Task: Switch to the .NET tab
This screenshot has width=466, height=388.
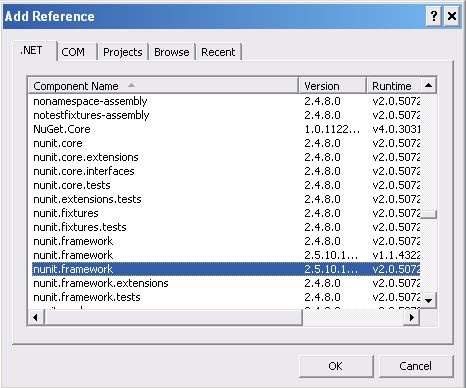Action: 35,51
